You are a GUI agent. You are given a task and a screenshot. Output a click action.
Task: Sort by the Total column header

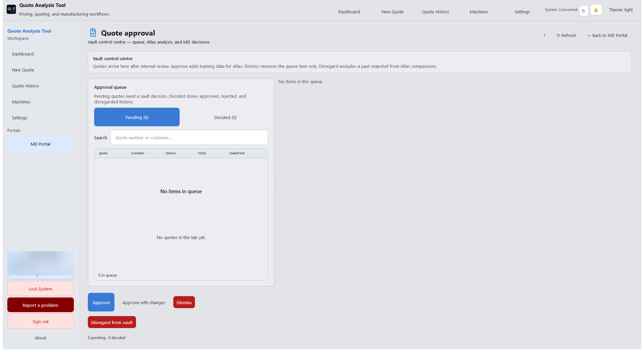[202, 153]
